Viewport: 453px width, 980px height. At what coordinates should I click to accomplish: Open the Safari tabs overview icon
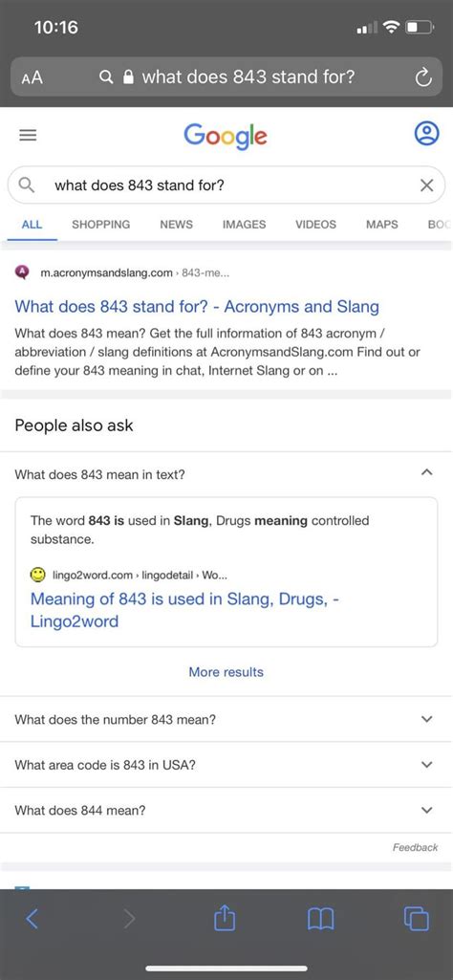pyautogui.click(x=416, y=919)
